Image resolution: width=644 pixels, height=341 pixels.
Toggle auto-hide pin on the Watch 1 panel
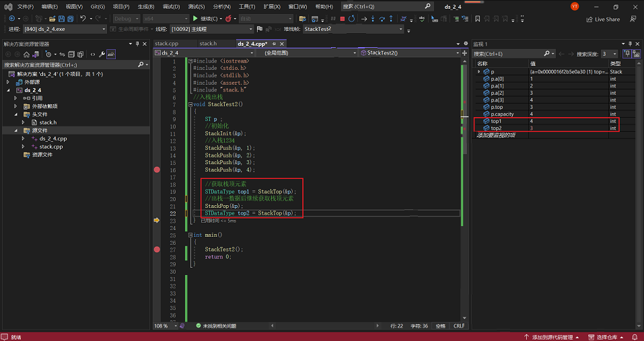click(629, 44)
